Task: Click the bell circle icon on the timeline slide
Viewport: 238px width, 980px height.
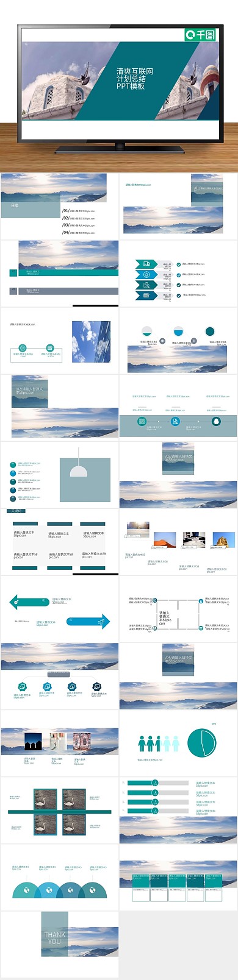Action: 216,421
